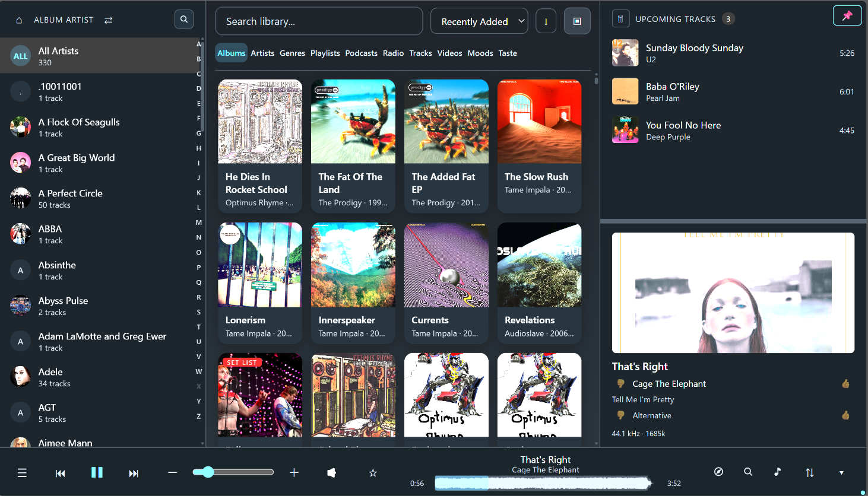Select ABBA in the artist list

pyautogui.click(x=99, y=234)
